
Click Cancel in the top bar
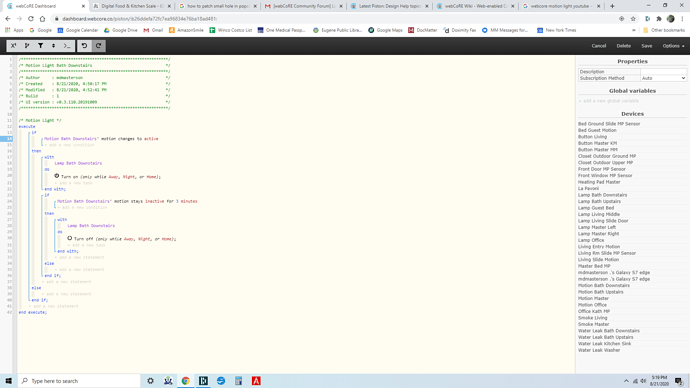(598, 46)
